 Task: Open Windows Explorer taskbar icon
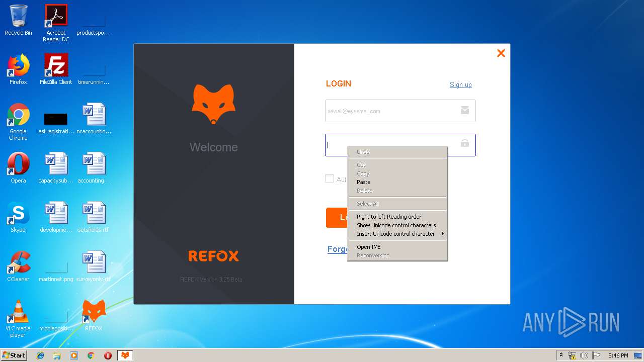(57, 355)
